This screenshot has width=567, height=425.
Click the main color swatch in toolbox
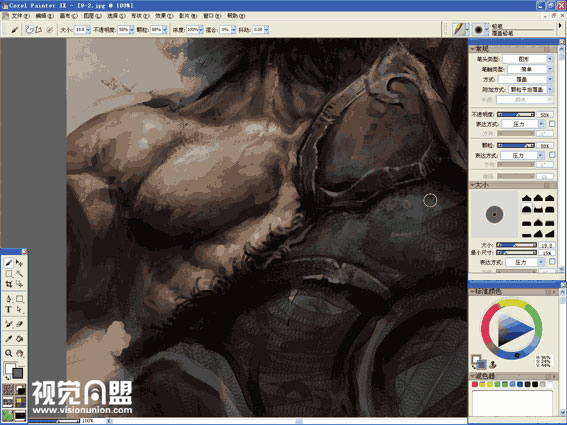10,368
